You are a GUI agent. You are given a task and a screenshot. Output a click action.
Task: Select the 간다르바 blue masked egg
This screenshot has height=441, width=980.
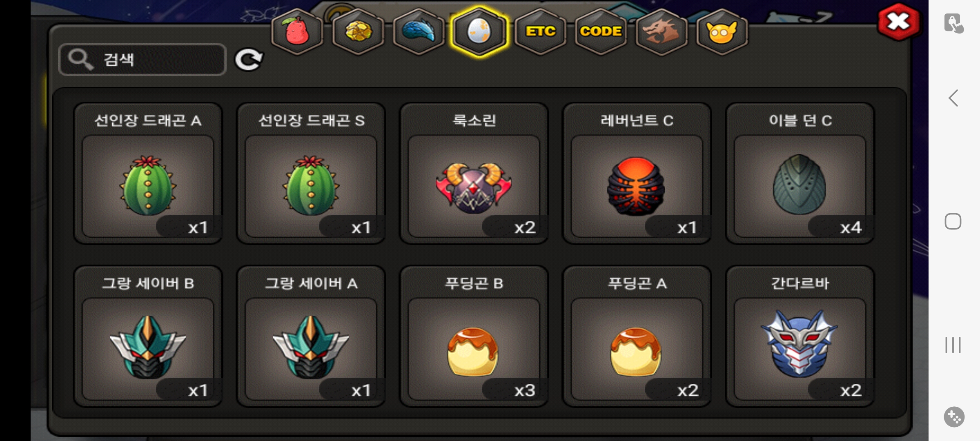pyautogui.click(x=800, y=336)
